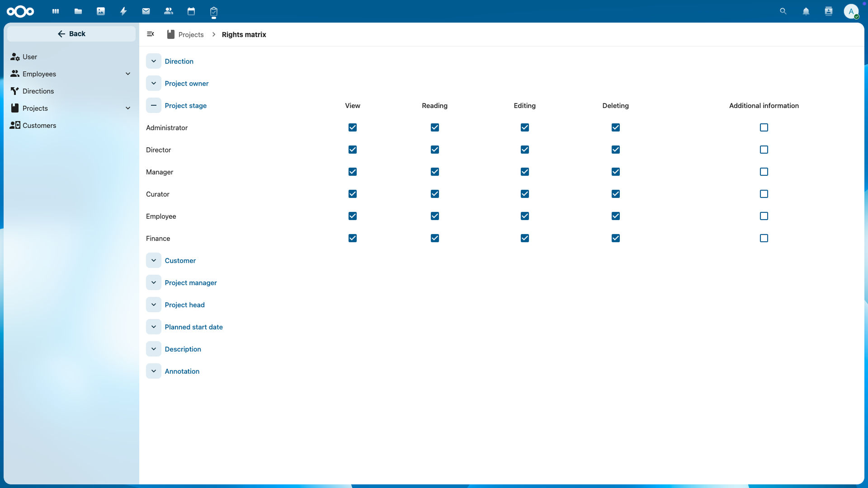Expand Employees submenu in sidebar
This screenshot has width=868, height=488.
pyautogui.click(x=128, y=74)
